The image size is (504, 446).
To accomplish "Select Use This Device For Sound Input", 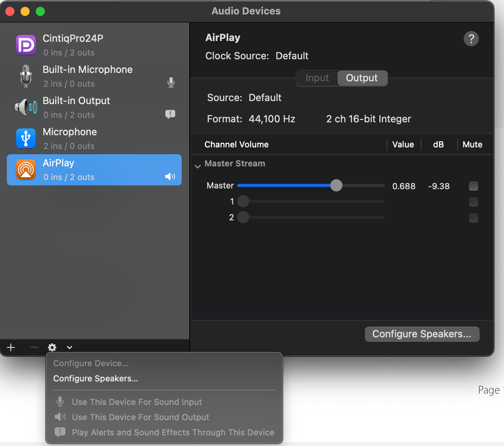I will [x=164, y=402].
